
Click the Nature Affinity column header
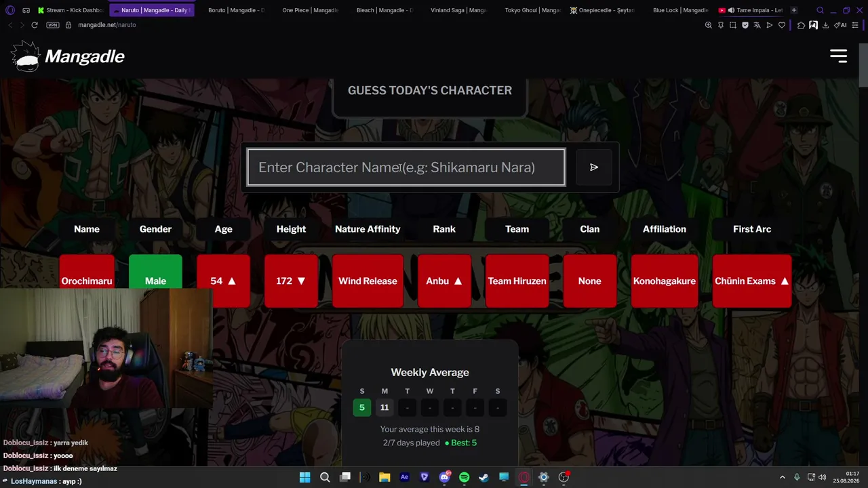point(368,229)
